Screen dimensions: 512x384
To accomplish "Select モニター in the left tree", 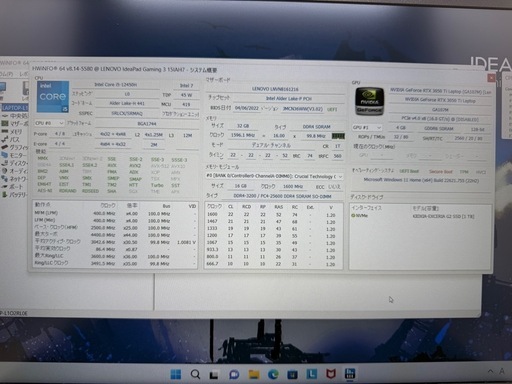I will [x=13, y=155].
